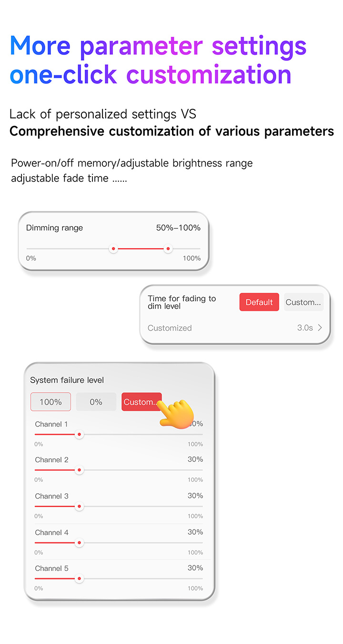Image resolution: width=343 pixels, height=644 pixels.
Task: Choose 0% system failure level
Action: click(x=96, y=402)
